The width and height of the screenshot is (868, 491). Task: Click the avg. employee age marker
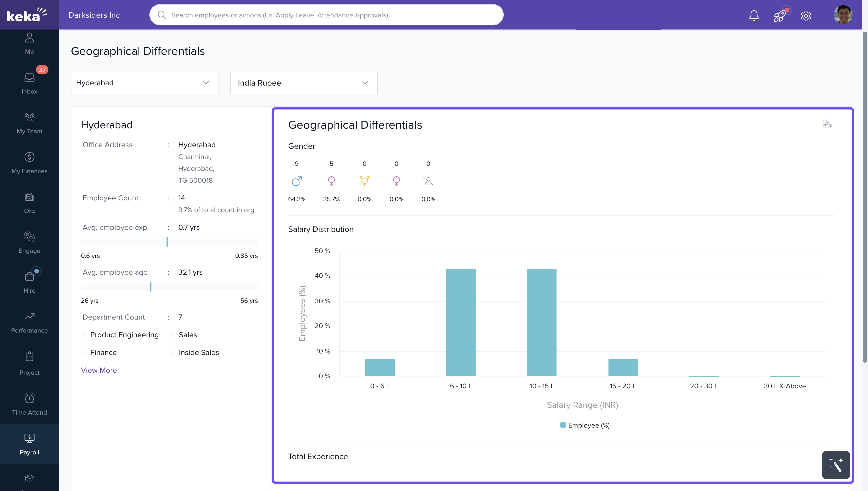pyautogui.click(x=151, y=287)
